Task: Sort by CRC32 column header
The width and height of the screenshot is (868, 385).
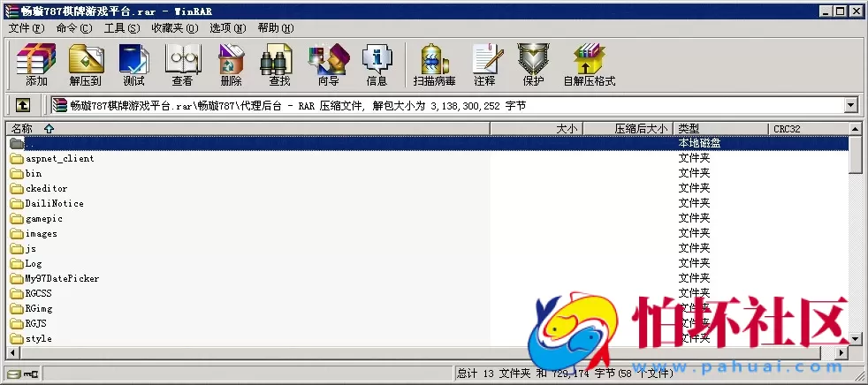Action: tap(808, 128)
